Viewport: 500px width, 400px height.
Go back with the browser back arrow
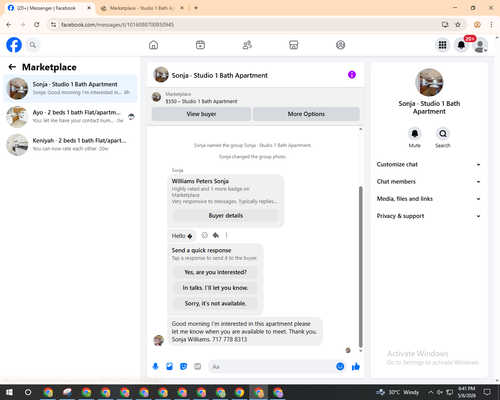click(x=9, y=25)
